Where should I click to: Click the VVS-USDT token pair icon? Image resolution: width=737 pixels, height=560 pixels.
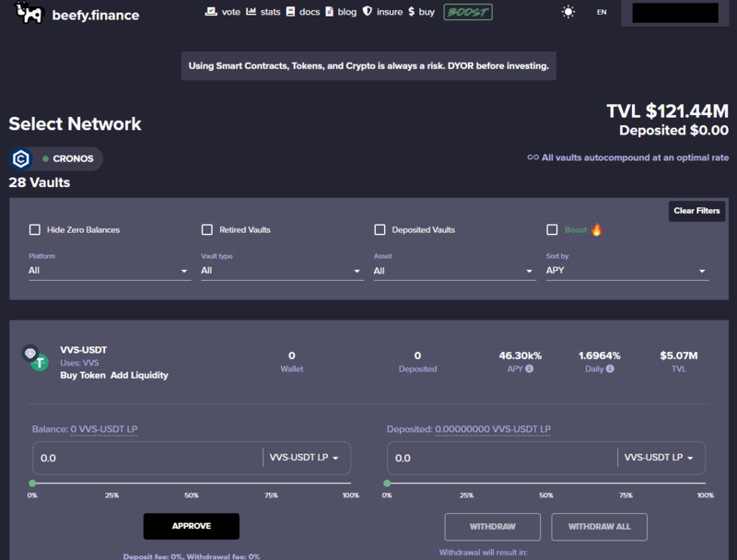point(35,358)
